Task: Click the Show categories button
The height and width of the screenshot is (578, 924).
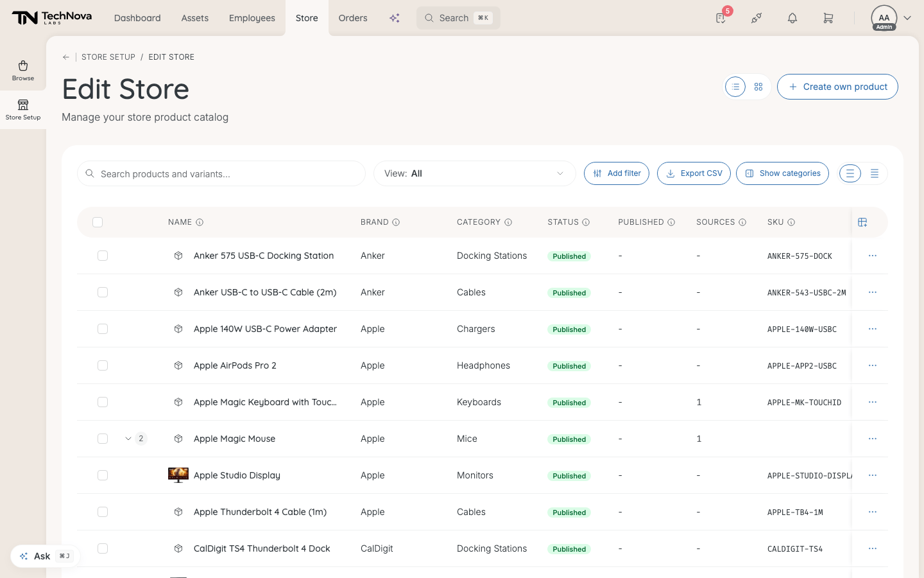Action: pos(782,173)
